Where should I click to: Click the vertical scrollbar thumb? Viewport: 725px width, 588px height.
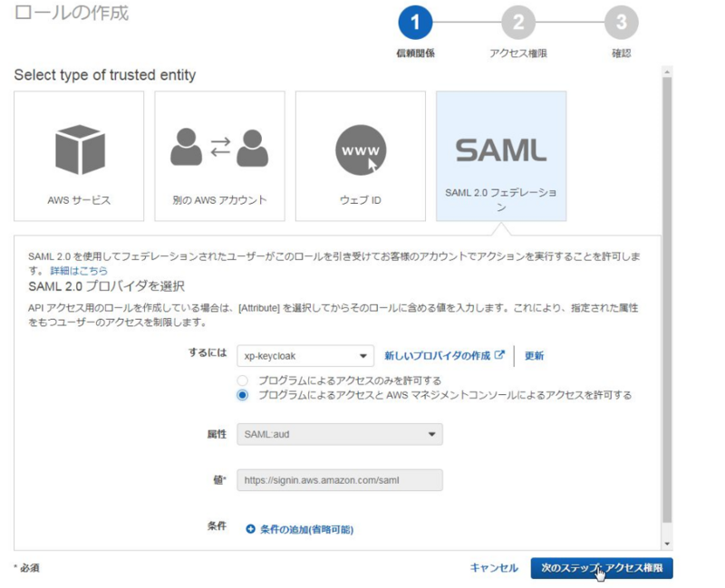pyautogui.click(x=667, y=300)
